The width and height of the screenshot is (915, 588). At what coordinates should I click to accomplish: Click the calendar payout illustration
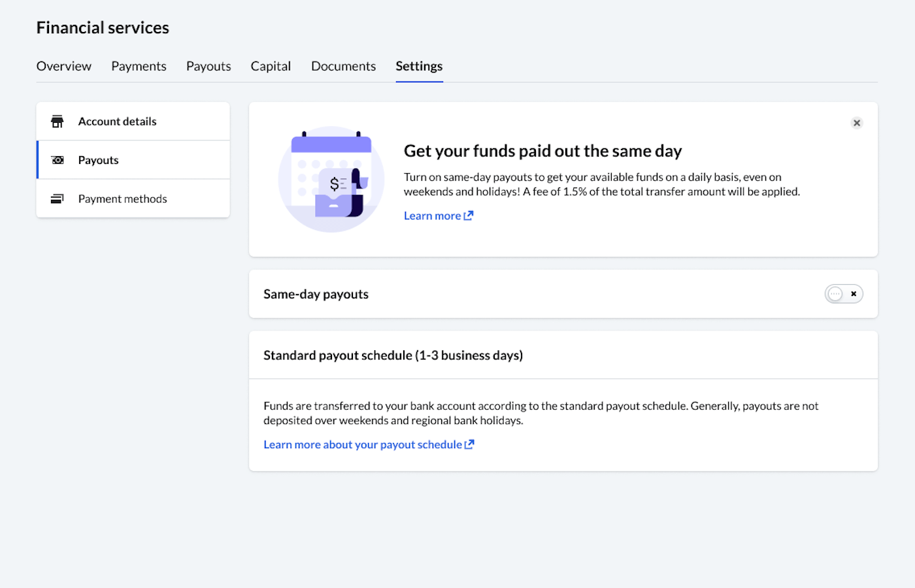tap(331, 178)
